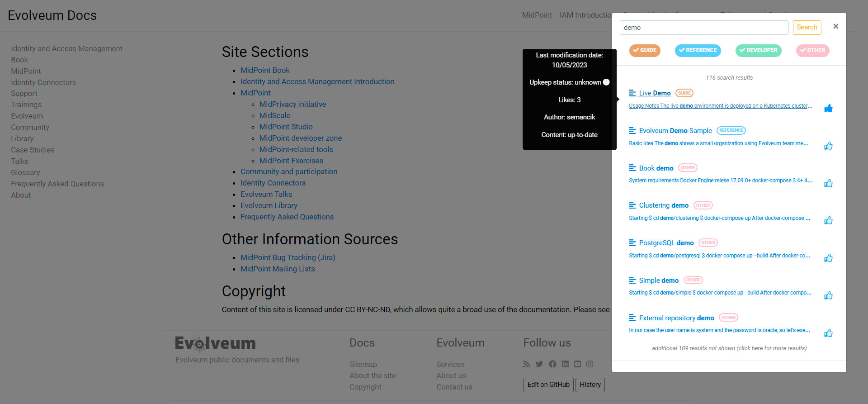Close the search results panel
Image resolution: width=868 pixels, height=404 pixels.
point(836,26)
